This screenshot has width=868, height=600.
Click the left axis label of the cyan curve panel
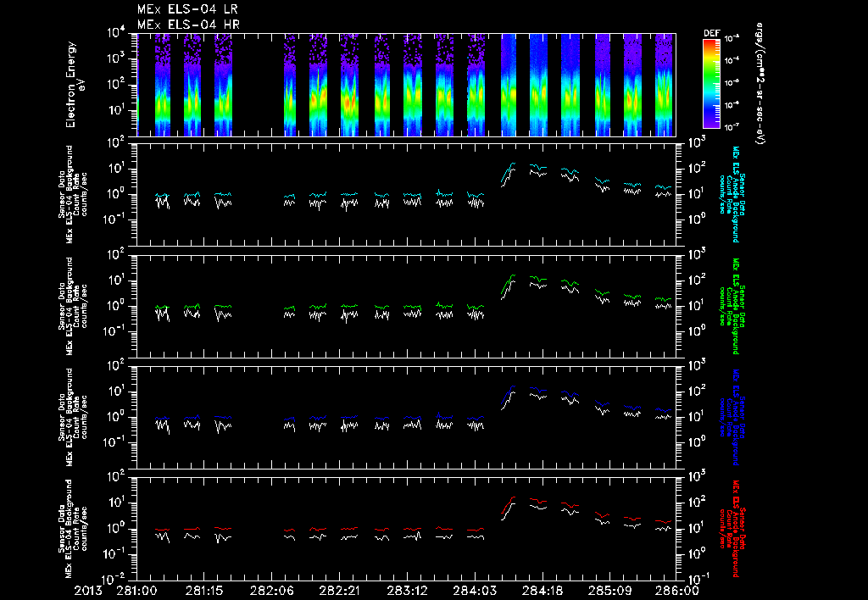[73, 195]
